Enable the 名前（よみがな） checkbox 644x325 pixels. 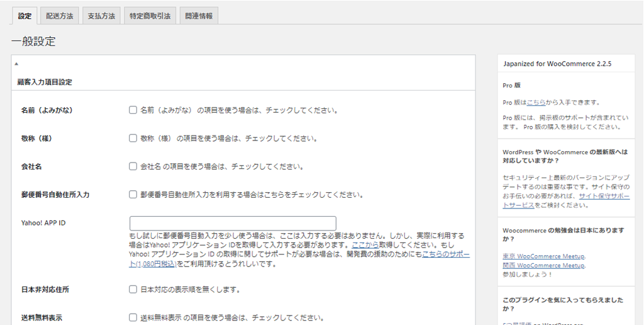pos(133,110)
